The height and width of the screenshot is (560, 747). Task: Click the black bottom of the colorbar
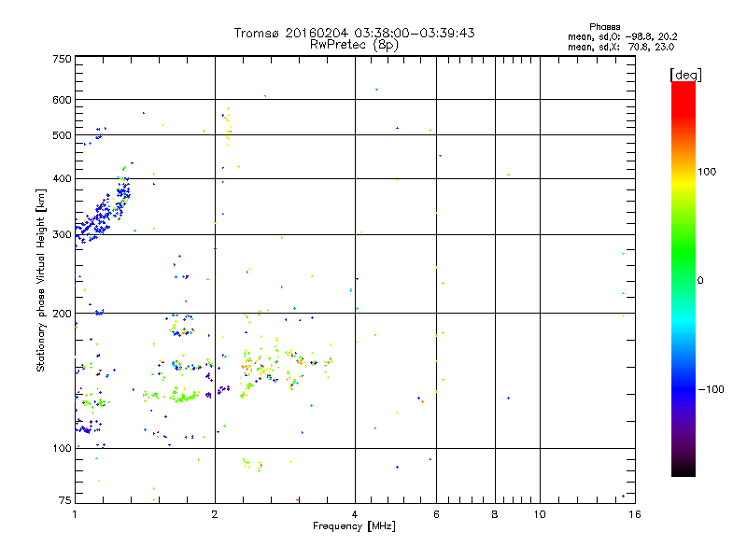click(x=684, y=469)
